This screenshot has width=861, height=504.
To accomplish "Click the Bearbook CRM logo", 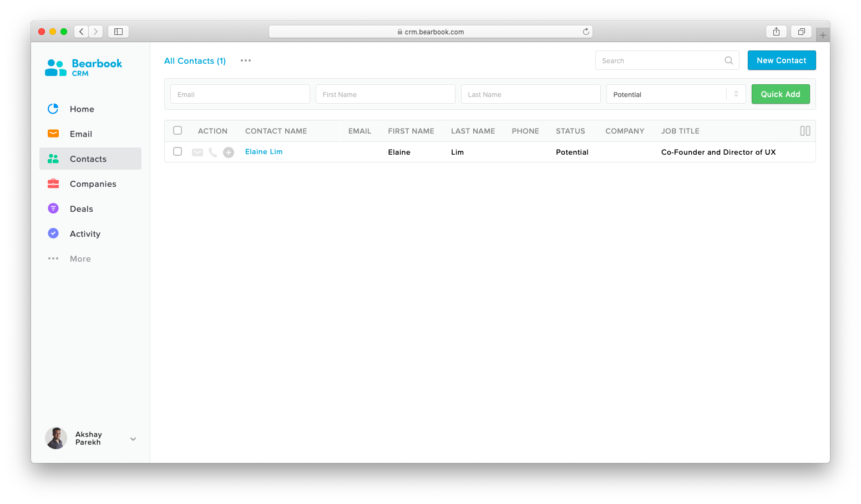I will 83,68.
